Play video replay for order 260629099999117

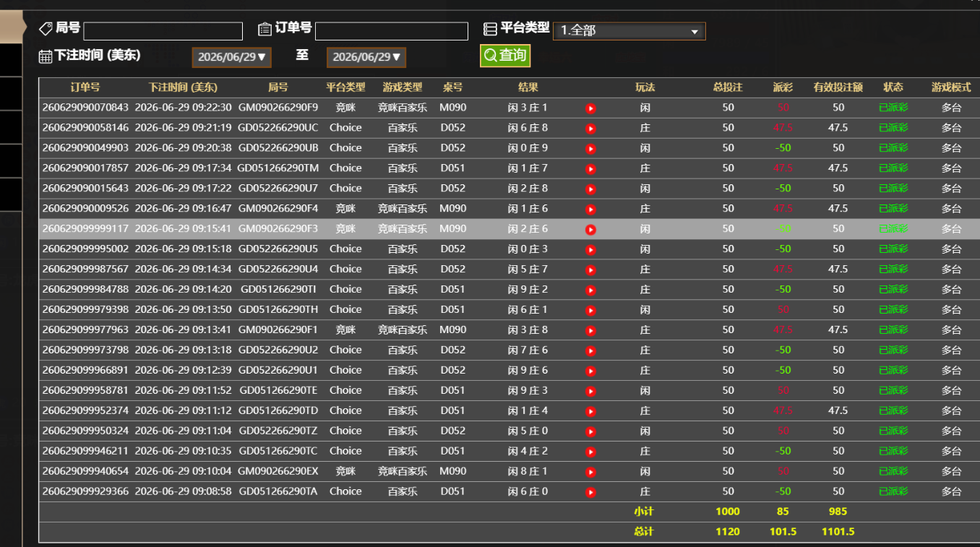coord(590,230)
